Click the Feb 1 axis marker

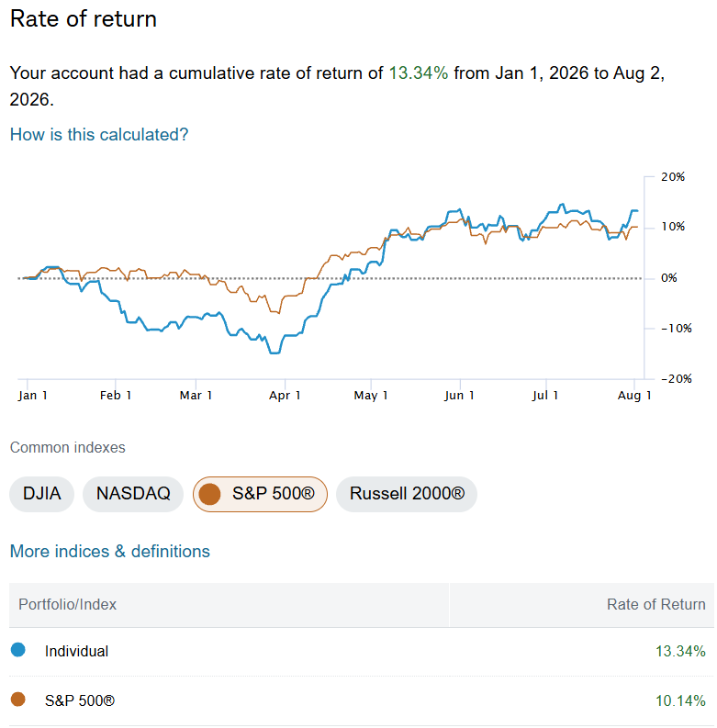click(x=116, y=395)
